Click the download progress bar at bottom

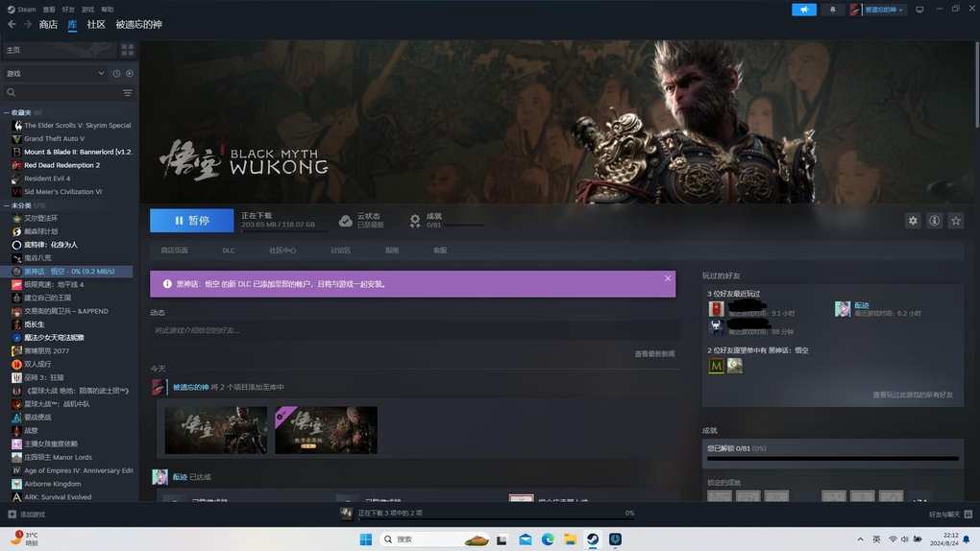coord(496,517)
